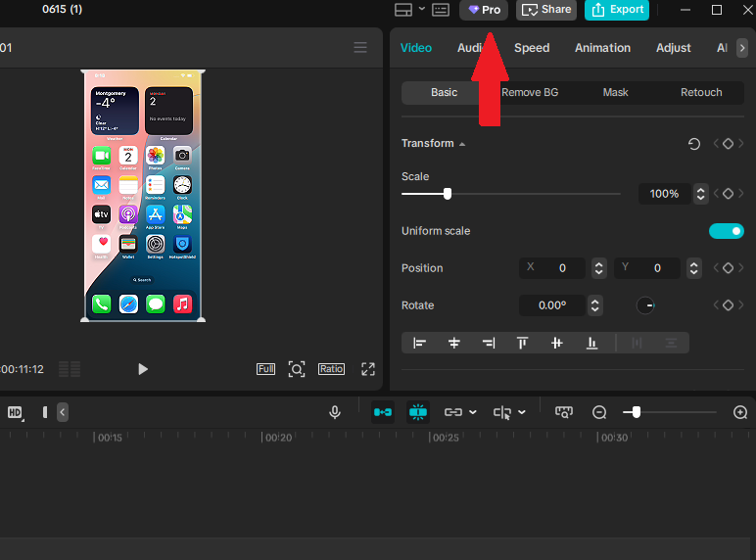The width and height of the screenshot is (756, 560).
Task: Click the rotation dial knob
Action: tap(645, 305)
